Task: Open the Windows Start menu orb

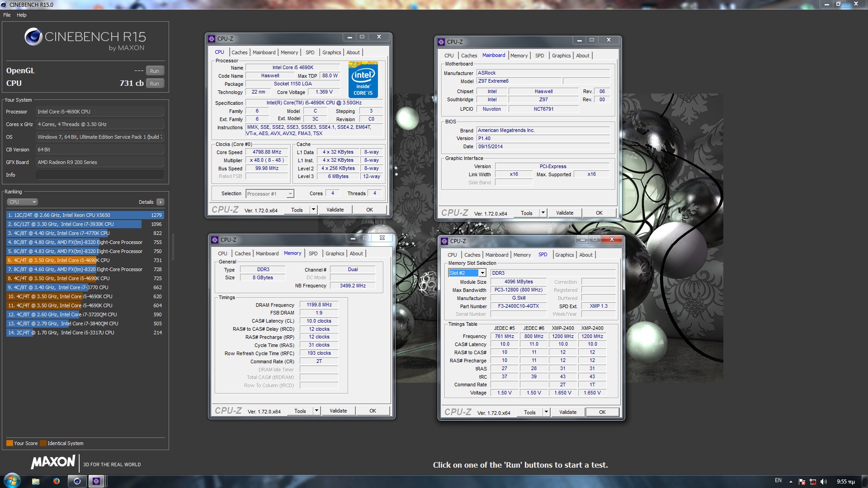Action: pyautogui.click(x=12, y=481)
